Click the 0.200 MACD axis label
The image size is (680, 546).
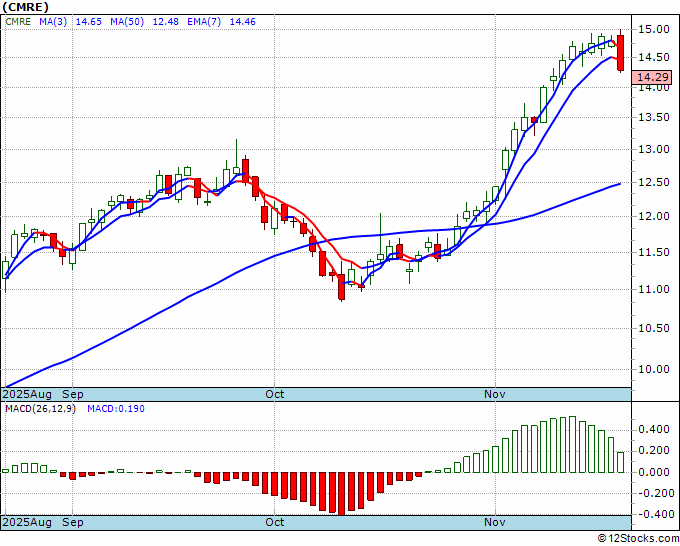pyautogui.click(x=654, y=451)
